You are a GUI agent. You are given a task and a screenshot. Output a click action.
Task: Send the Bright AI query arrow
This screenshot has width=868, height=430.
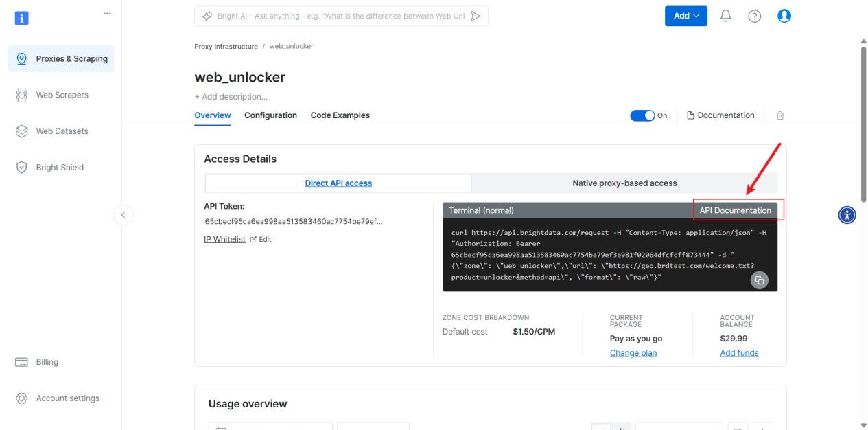476,16
